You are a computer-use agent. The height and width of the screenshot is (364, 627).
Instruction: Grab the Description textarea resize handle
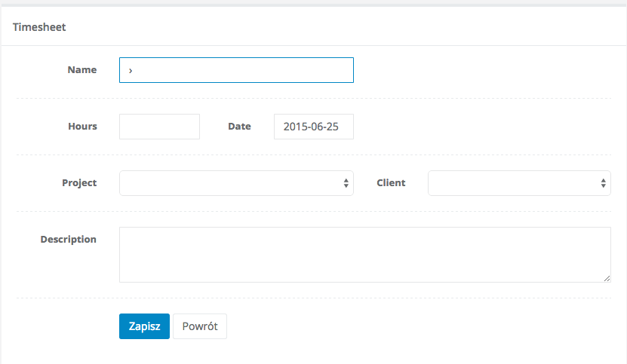[607, 278]
